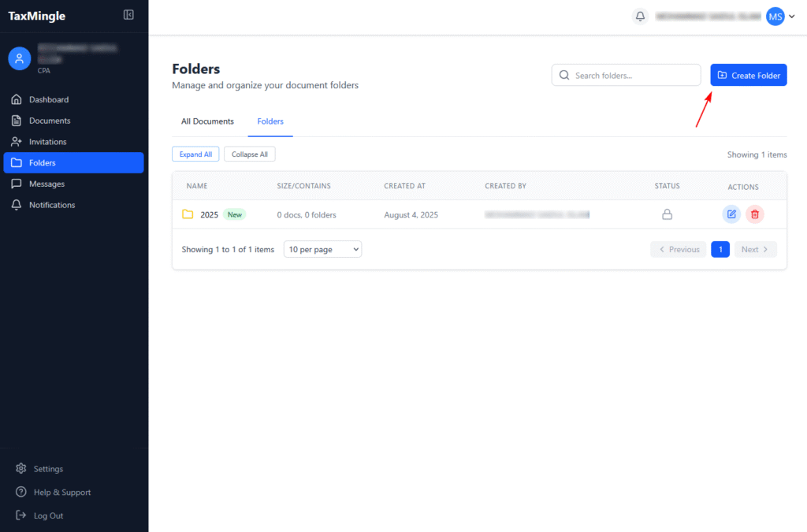Go to page 1 in pagination
This screenshot has height=532, width=807.
coord(720,249)
